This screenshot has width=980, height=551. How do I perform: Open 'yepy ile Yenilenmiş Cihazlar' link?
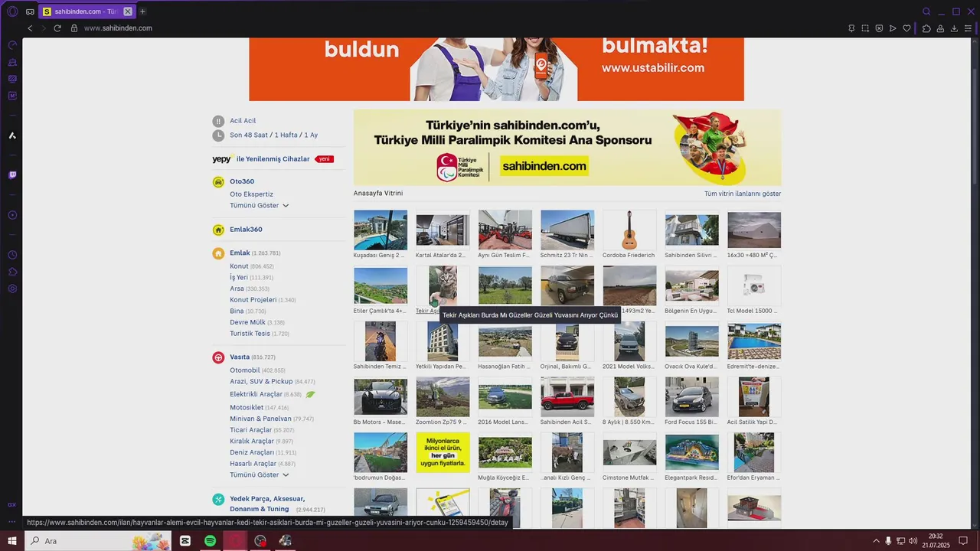pos(273,159)
